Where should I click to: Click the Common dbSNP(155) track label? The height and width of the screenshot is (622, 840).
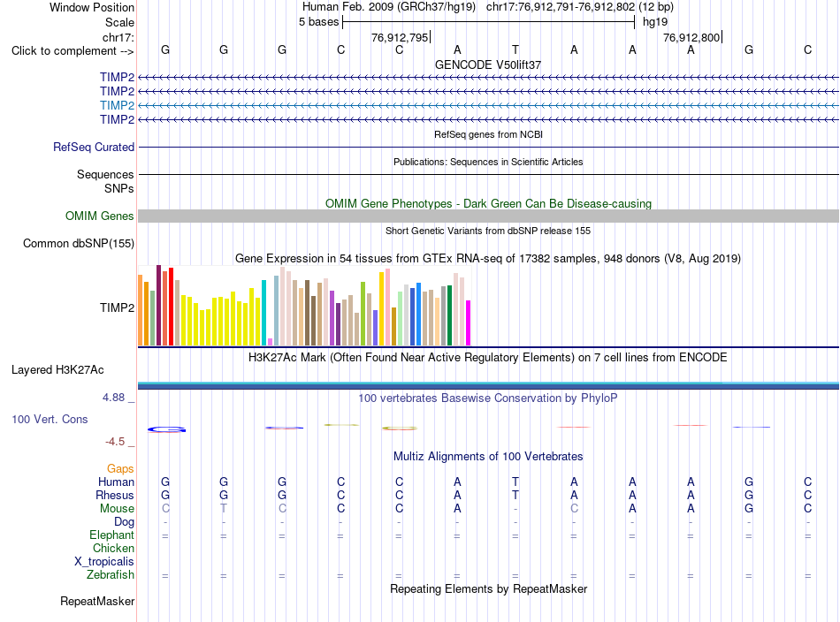click(79, 244)
